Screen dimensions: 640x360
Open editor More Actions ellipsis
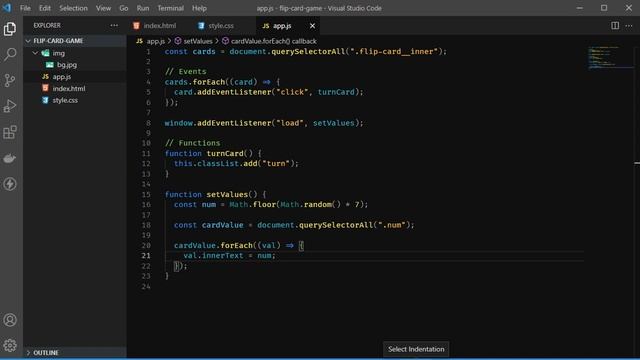pos(629,25)
